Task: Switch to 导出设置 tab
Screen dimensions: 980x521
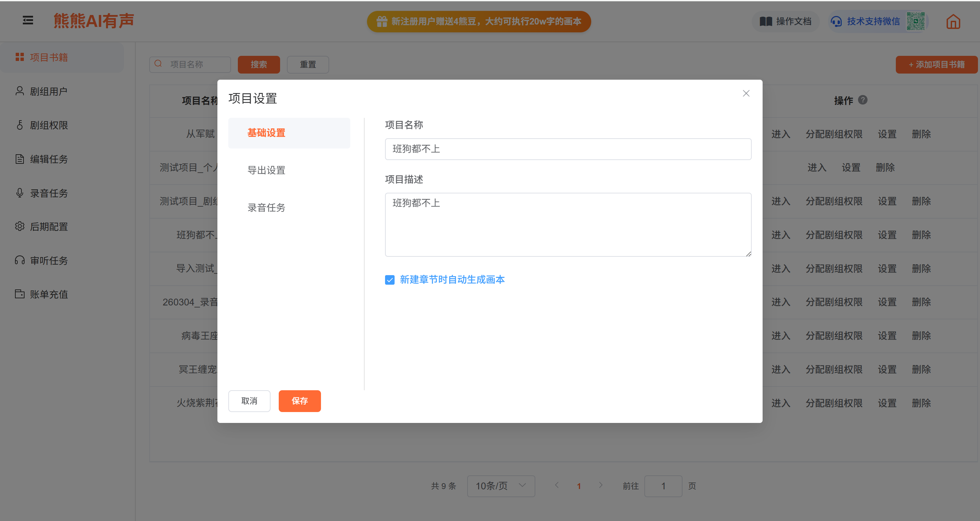Action: click(266, 170)
